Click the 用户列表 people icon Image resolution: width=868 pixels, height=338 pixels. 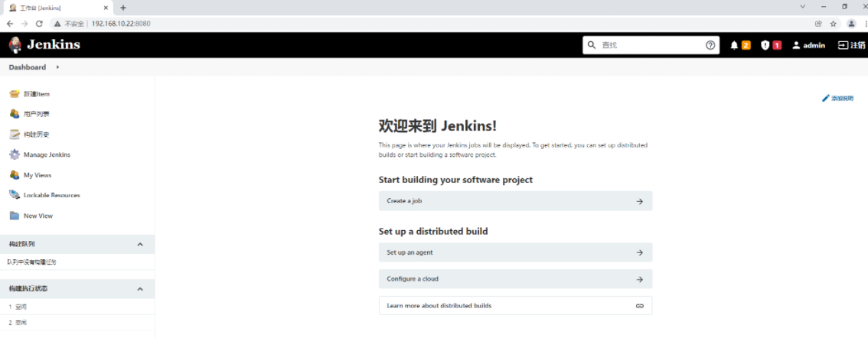point(15,113)
